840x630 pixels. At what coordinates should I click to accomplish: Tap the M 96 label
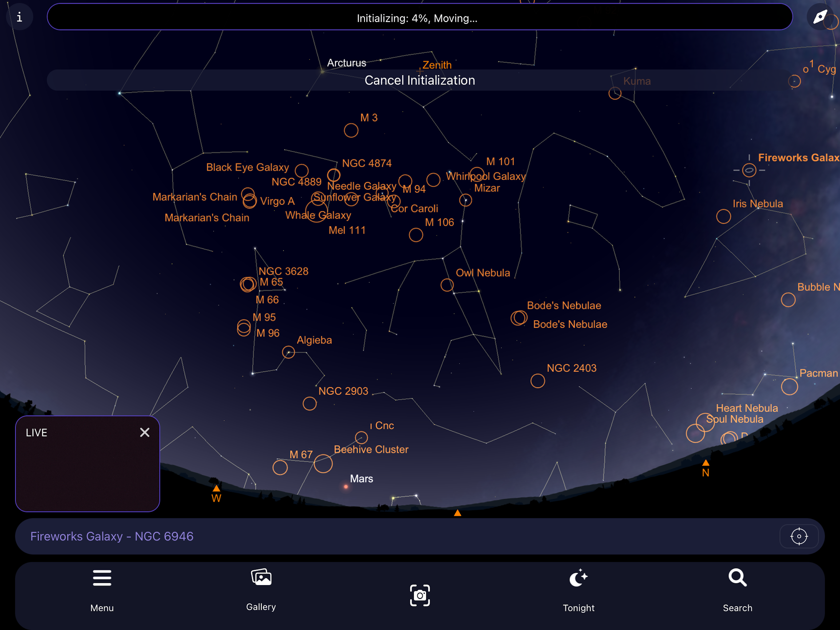tap(268, 333)
